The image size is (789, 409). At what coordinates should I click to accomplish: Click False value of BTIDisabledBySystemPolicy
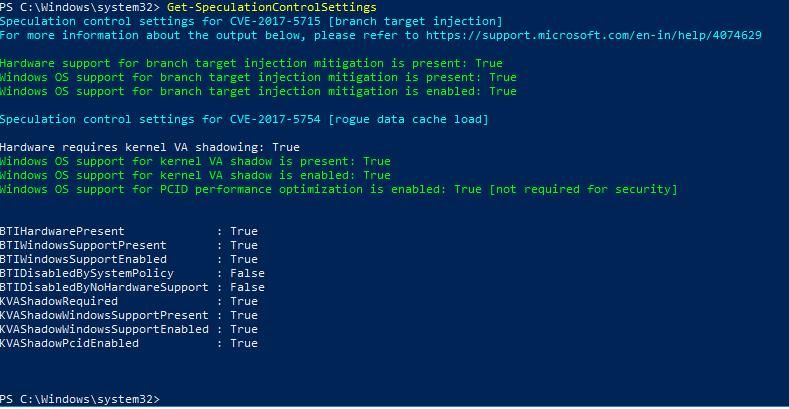pos(247,273)
